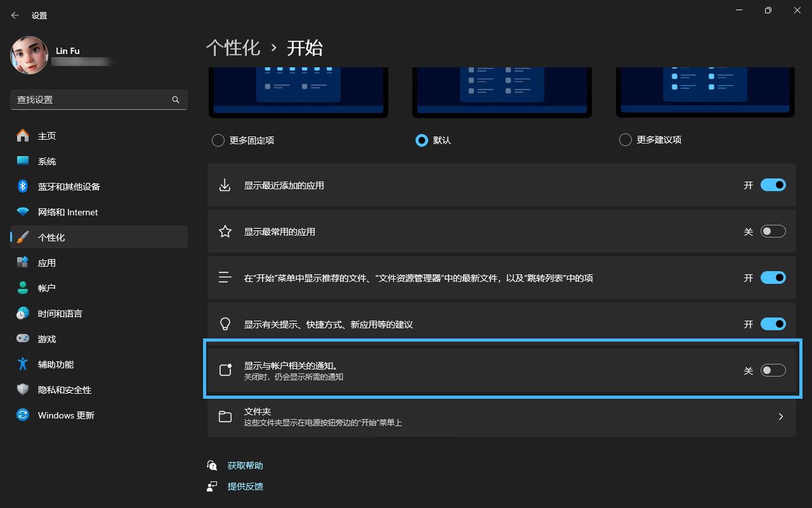Open Windows 更新 page
The image size is (812, 508).
(99, 415)
